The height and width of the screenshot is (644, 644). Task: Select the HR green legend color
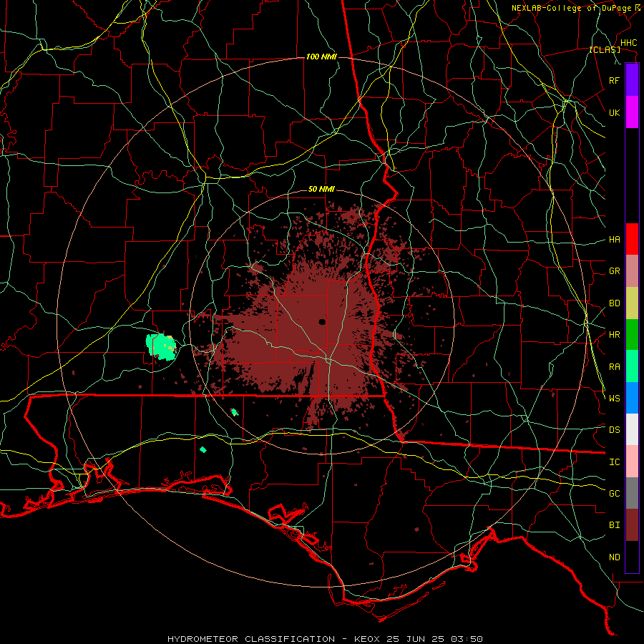click(x=632, y=334)
